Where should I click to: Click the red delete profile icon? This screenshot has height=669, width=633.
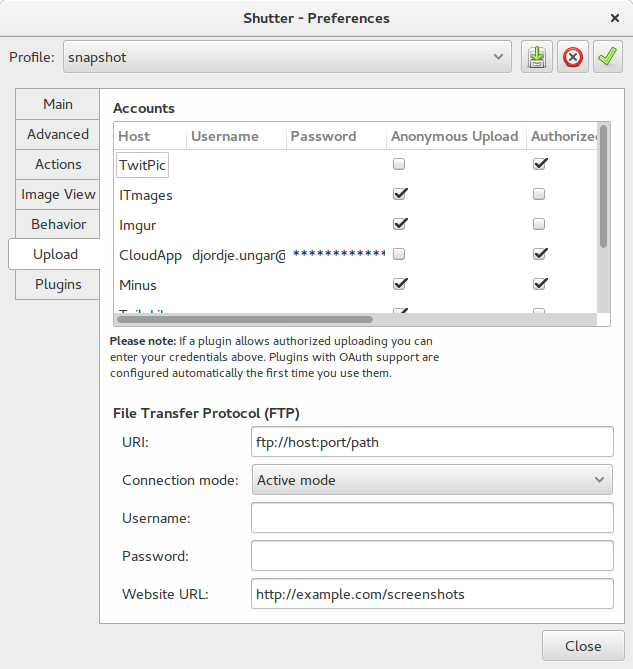[x=572, y=57]
